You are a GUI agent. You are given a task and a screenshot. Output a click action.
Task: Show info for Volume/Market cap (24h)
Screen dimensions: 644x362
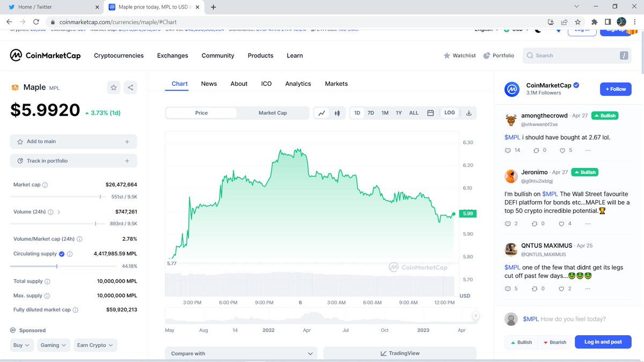point(79,239)
